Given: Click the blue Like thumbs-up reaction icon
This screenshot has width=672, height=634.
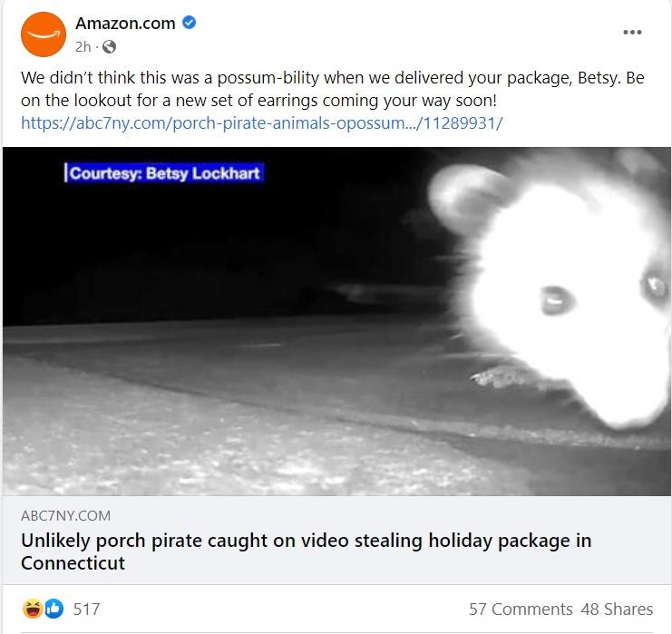Looking at the screenshot, I should coord(54,609).
